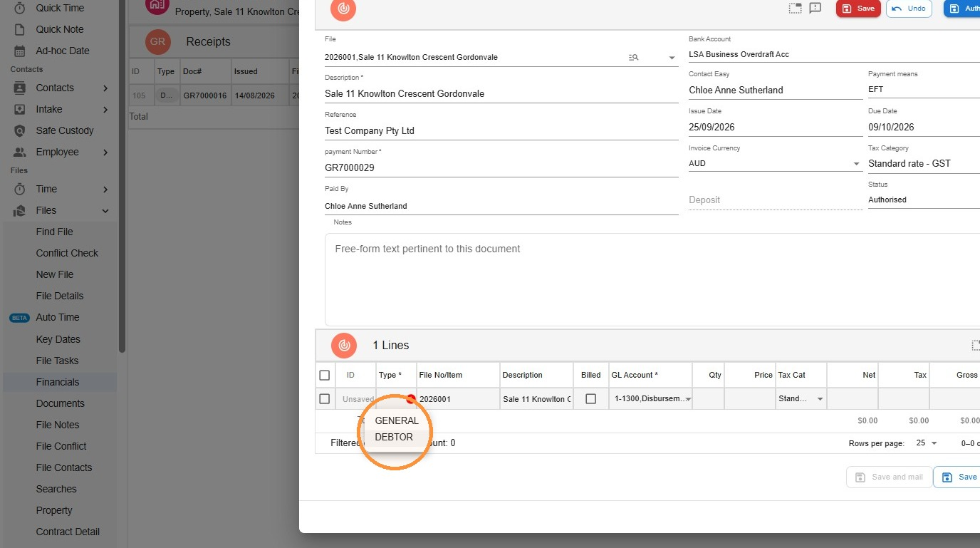Choose the DEBTOR line type option

coord(394,438)
